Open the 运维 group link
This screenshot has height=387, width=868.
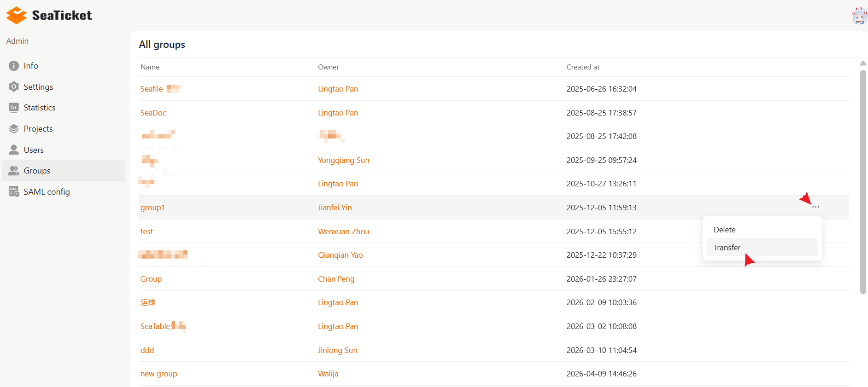148,302
